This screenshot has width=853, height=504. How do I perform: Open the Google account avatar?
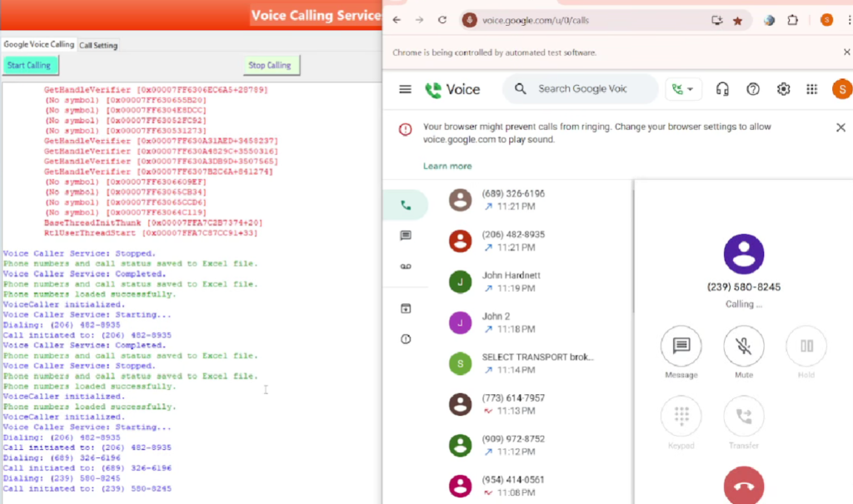[842, 89]
